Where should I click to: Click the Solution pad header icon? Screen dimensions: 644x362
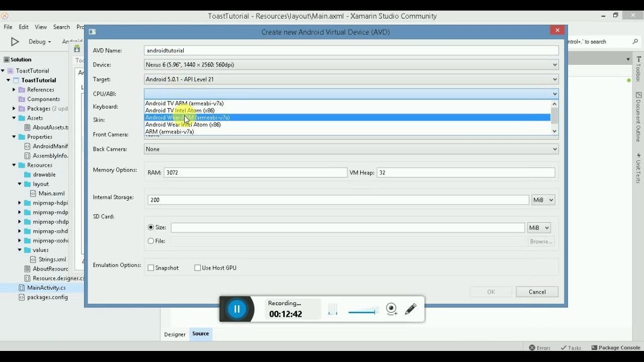[x=6, y=59]
